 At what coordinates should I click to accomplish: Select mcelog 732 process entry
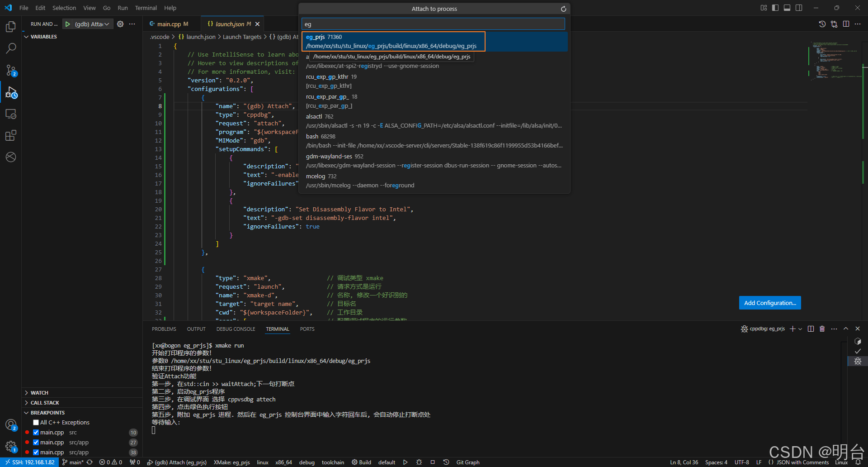[x=434, y=181]
